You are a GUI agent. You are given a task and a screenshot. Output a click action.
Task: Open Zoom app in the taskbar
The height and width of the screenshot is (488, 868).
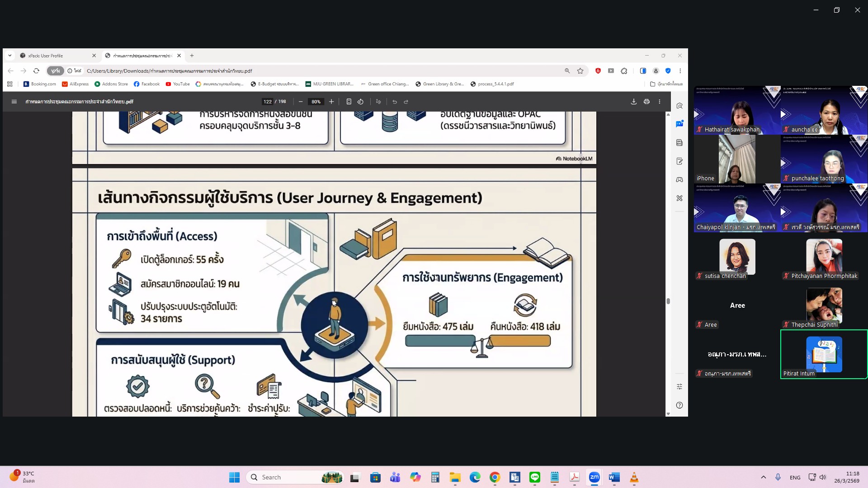click(594, 477)
